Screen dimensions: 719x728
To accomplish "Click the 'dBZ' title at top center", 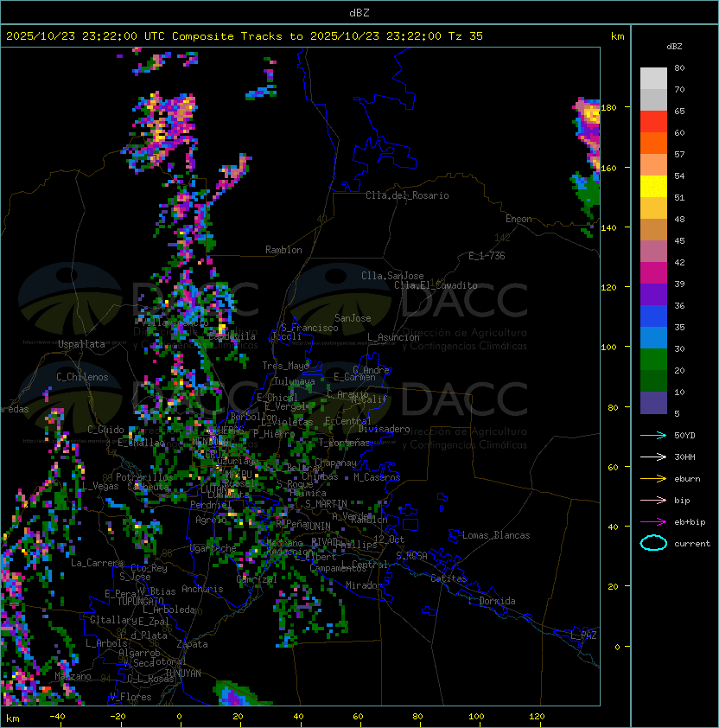I will pos(359,13).
